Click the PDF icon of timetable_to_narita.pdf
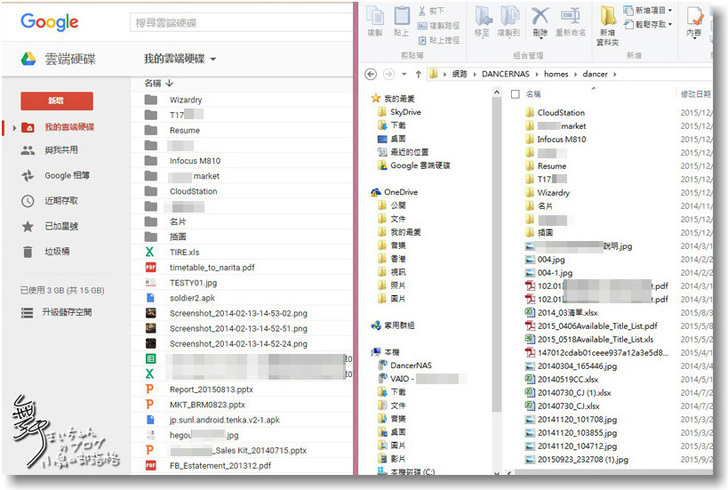 150,267
